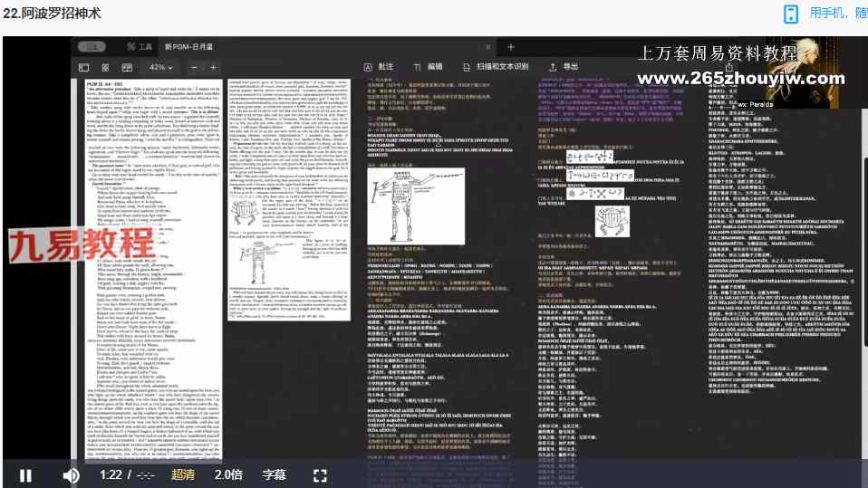Viewport: 868px width, 488px height.
Task: Click the 批注 annotate button
Action: point(379,67)
